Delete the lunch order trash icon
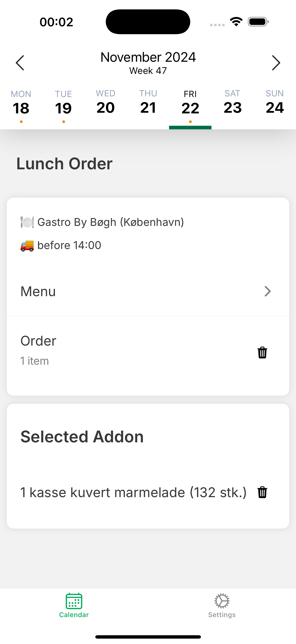 click(262, 353)
